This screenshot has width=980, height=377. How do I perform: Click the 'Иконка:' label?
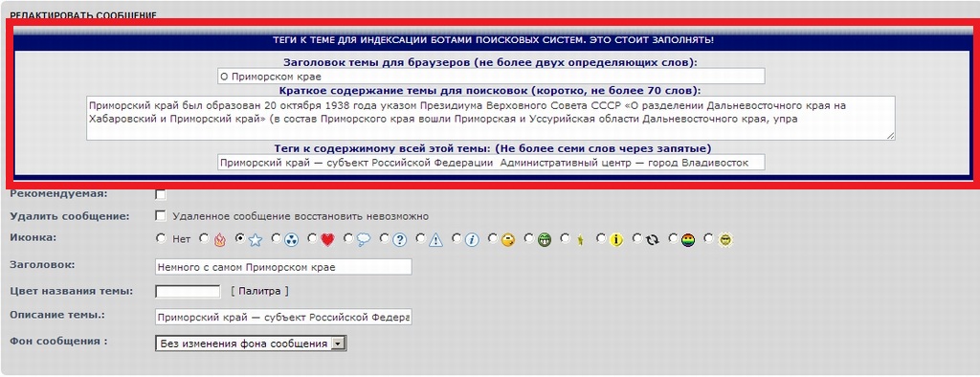click(33, 237)
